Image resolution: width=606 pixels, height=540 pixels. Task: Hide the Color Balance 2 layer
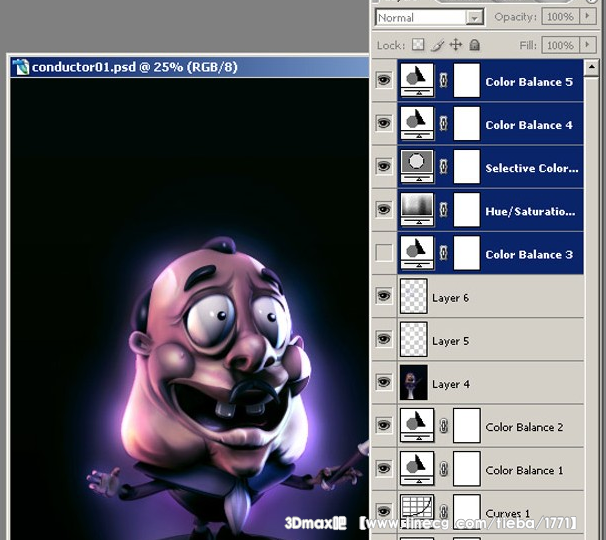click(x=384, y=425)
